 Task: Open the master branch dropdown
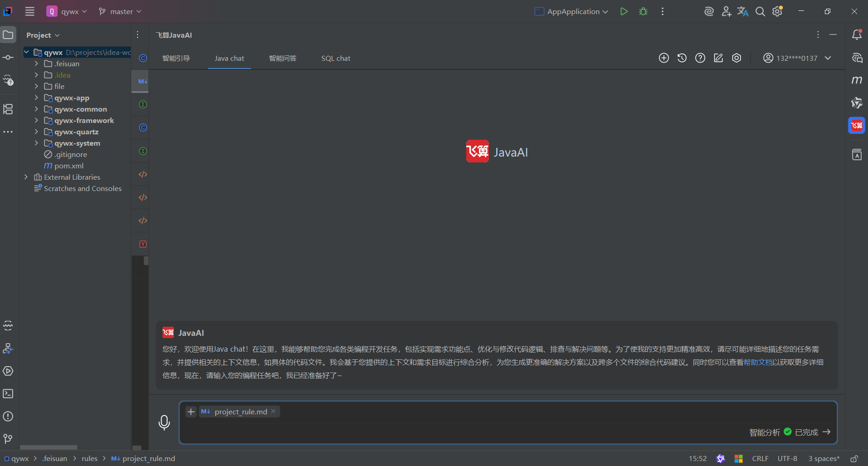pos(120,11)
